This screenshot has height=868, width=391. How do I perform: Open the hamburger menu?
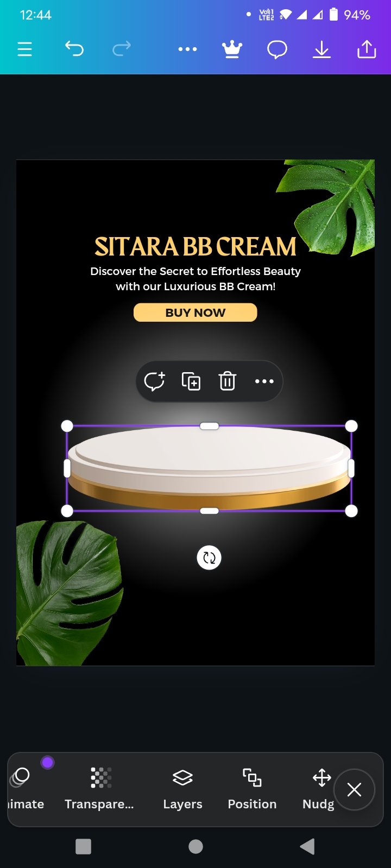click(x=24, y=49)
